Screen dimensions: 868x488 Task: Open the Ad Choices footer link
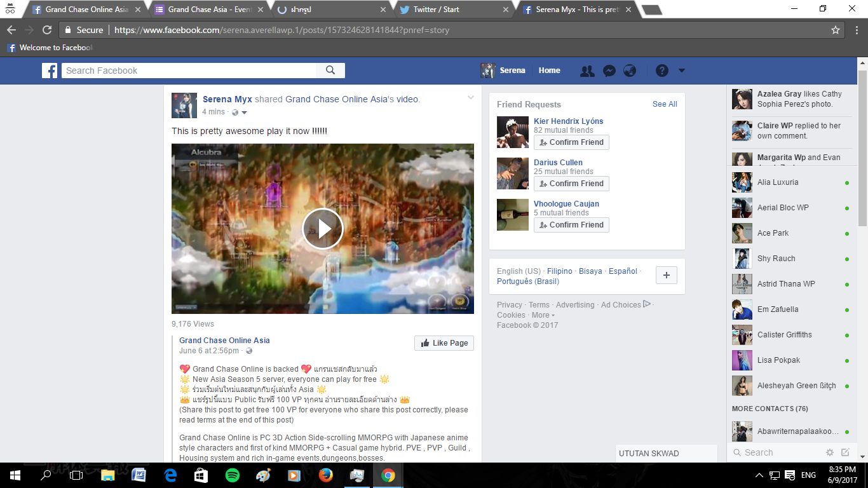click(626, 305)
